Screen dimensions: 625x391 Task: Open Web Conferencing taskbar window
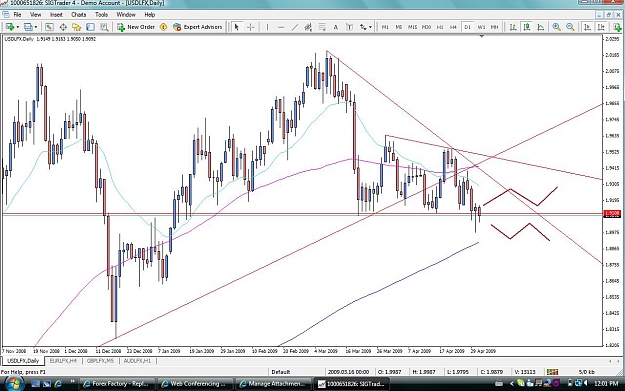tap(195, 384)
